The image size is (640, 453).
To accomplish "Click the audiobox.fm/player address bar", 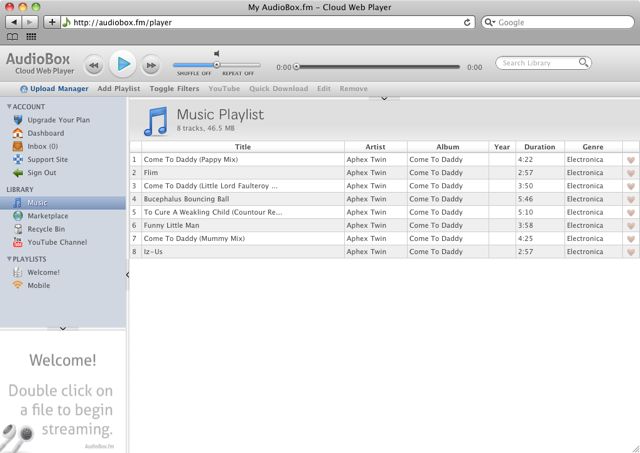I will click(268, 22).
